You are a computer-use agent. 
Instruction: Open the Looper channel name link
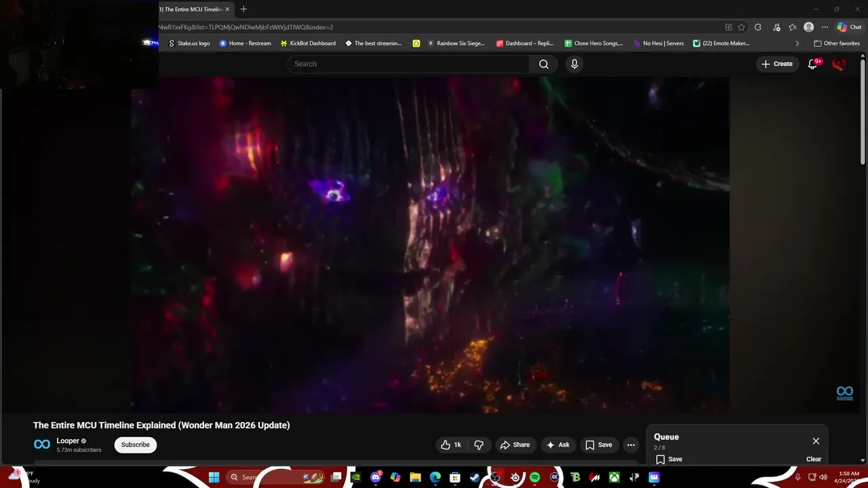pos(68,441)
